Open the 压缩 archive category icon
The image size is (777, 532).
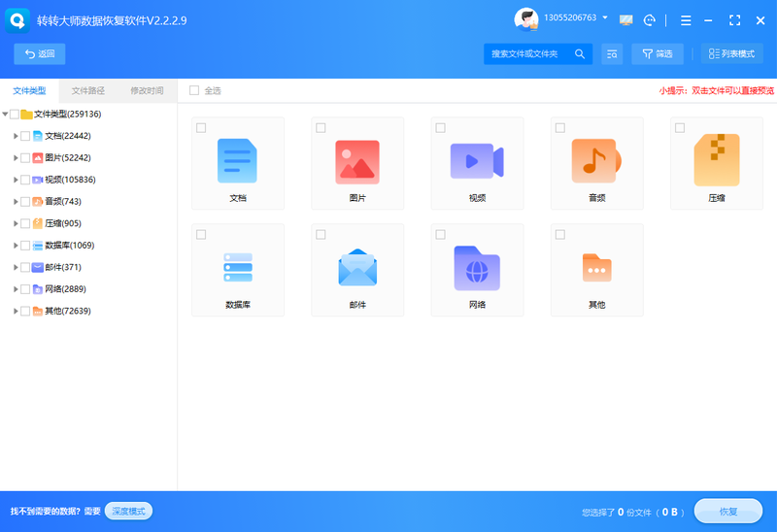point(717,160)
